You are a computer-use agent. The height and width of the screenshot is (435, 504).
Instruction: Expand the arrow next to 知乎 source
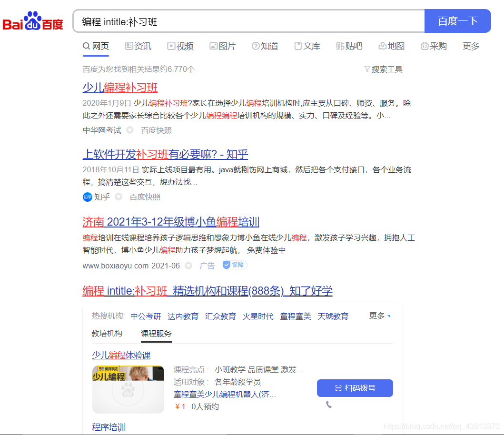coord(119,197)
